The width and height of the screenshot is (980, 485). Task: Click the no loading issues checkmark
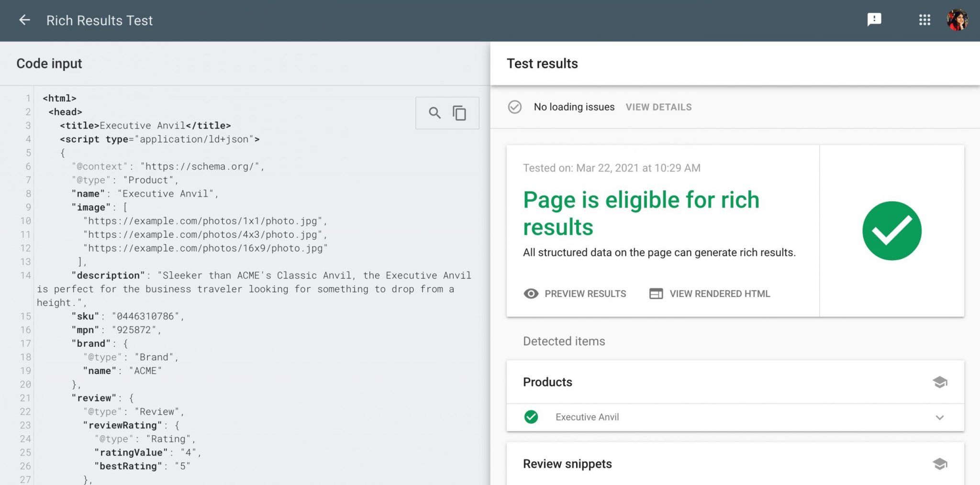click(514, 107)
